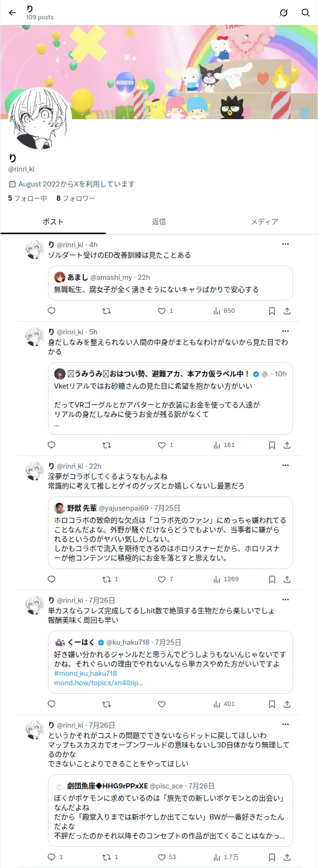Go back using the top left arrow
The width and height of the screenshot is (318, 868).
click(13, 13)
